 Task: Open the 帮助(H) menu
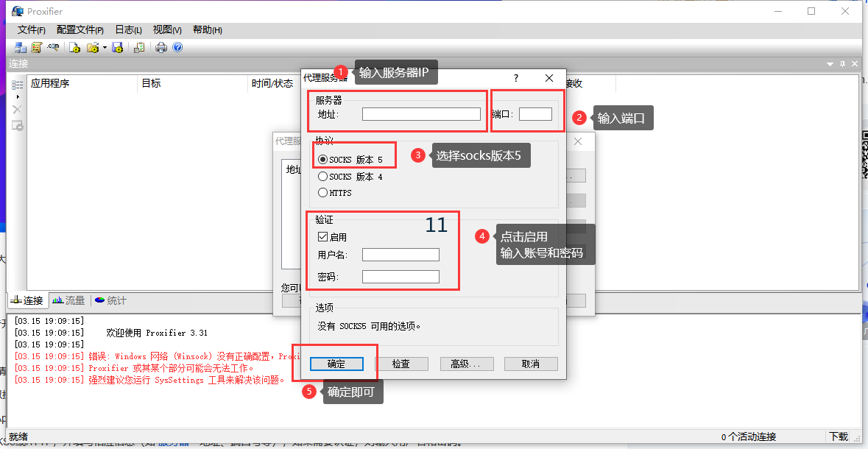pyautogui.click(x=208, y=30)
